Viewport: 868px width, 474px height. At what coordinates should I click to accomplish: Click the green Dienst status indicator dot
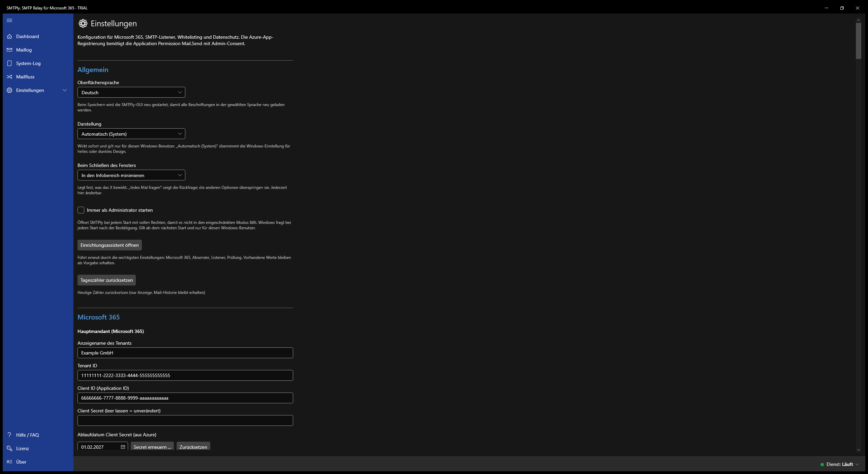[822, 464]
